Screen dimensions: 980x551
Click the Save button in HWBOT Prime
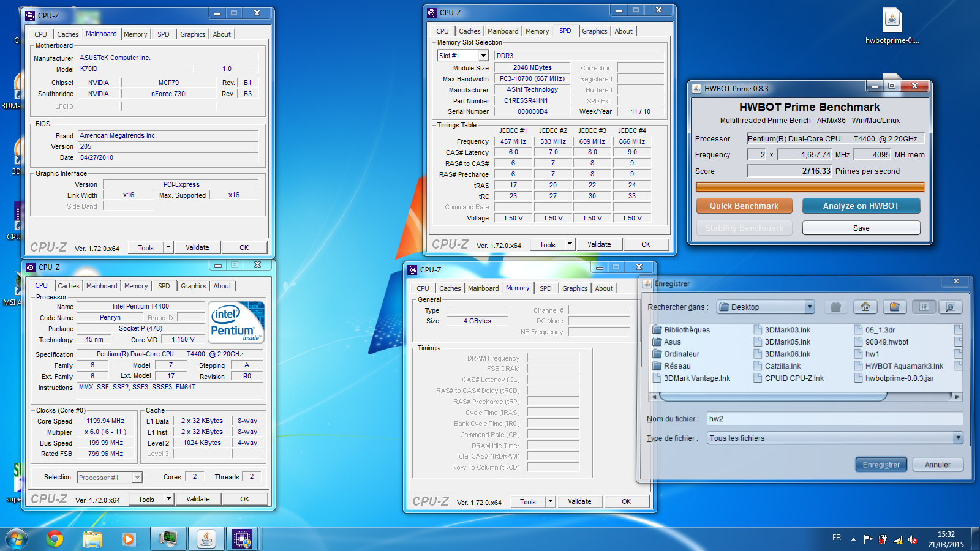point(861,228)
